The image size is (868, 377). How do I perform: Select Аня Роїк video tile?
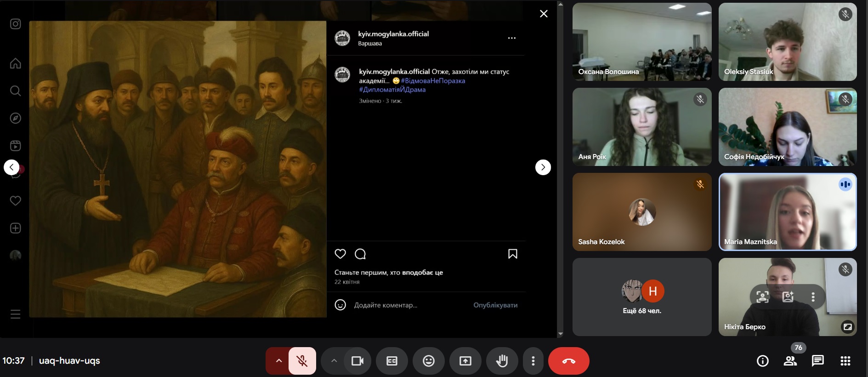(x=642, y=127)
